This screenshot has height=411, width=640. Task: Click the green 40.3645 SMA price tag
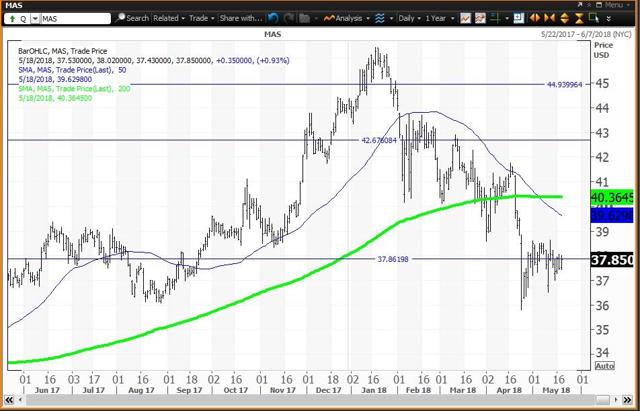click(x=612, y=198)
